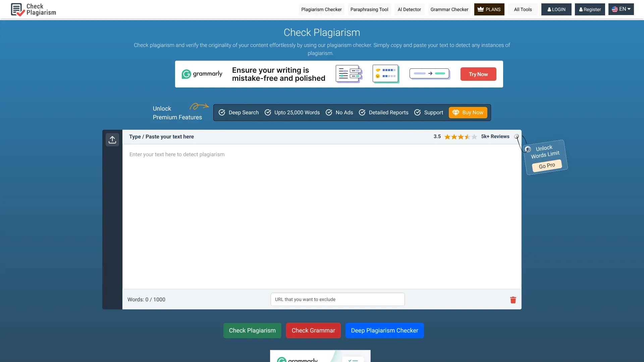The height and width of the screenshot is (362, 644).
Task: Open the All Tools menu
Action: tap(523, 9)
